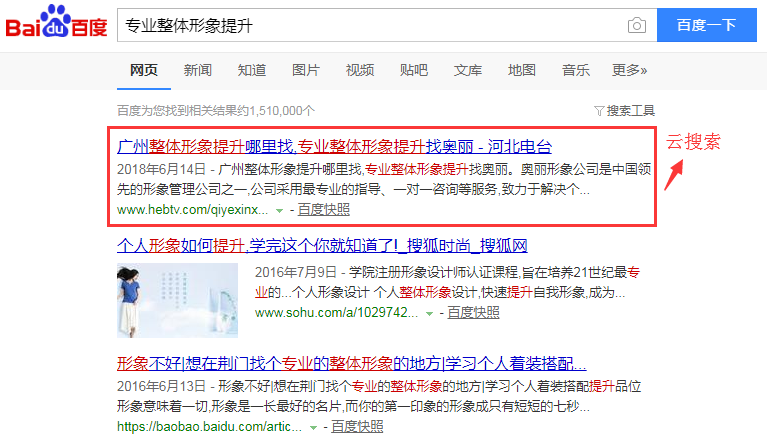
Task: Expand dropdown arrow next to hebtv.com URL
Action: [279, 211]
